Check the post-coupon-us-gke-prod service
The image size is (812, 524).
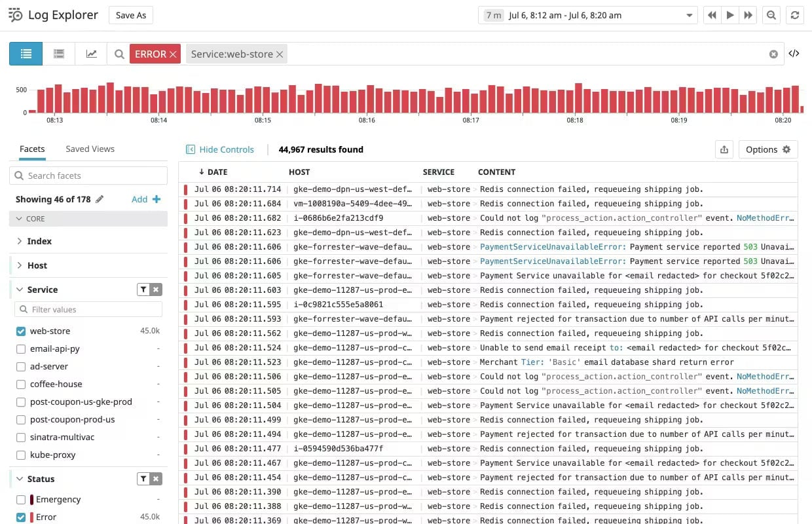(21, 402)
